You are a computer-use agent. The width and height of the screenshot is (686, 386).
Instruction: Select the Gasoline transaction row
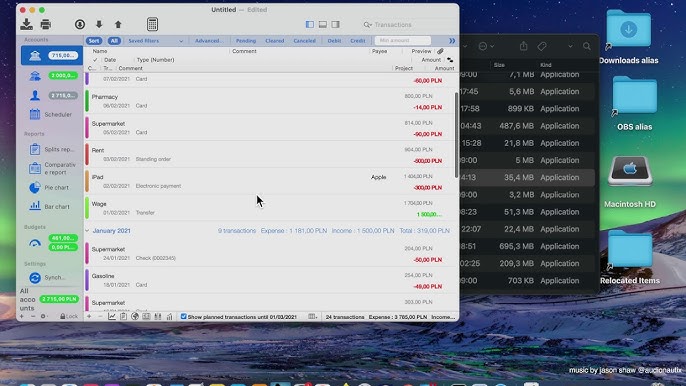tap(269, 280)
